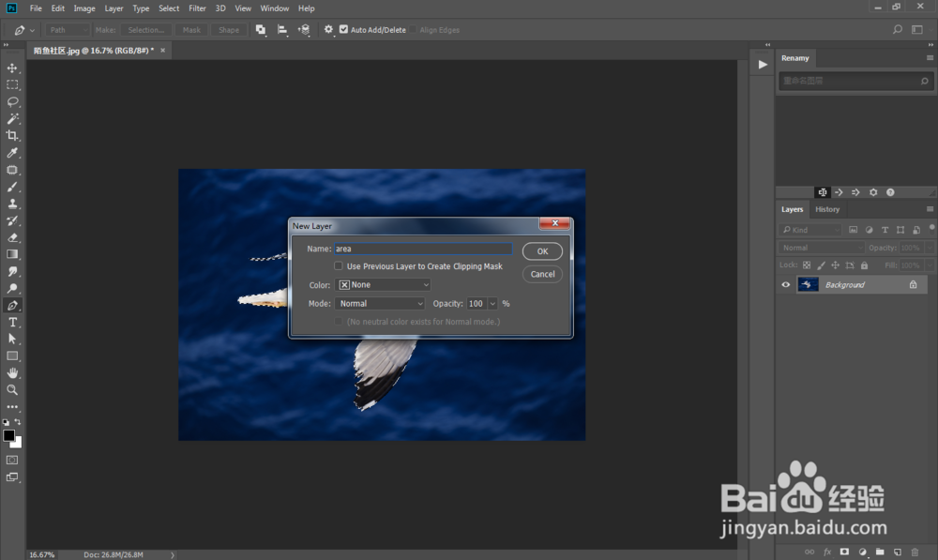Open the Path mode dropdown in options bar

point(67,29)
